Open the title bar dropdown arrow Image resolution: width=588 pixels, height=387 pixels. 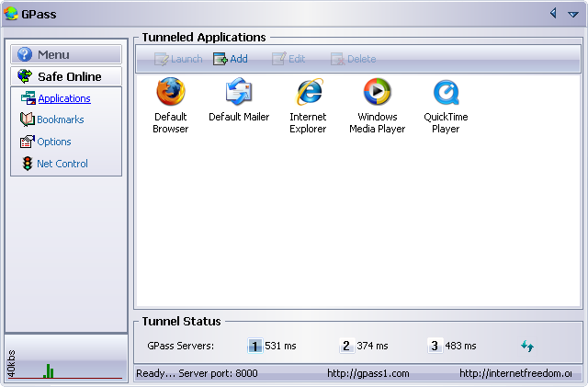pos(573,15)
